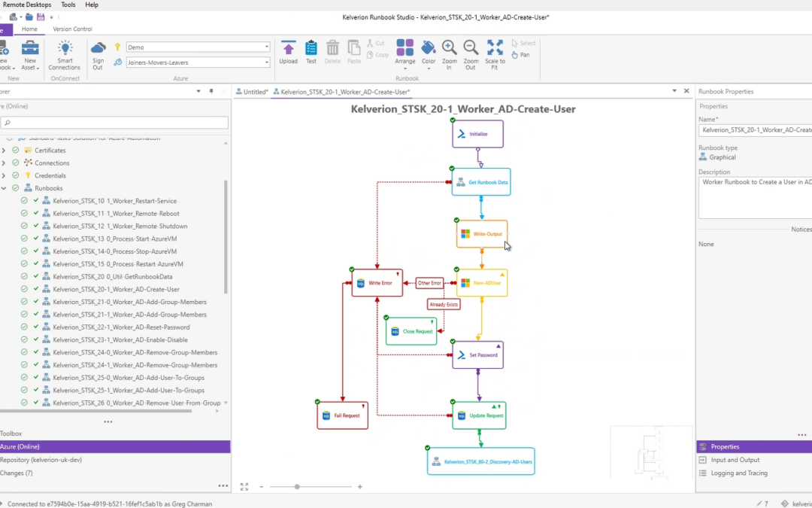Image resolution: width=812 pixels, height=508 pixels.
Task: Select the Update Request node
Action: click(479, 415)
